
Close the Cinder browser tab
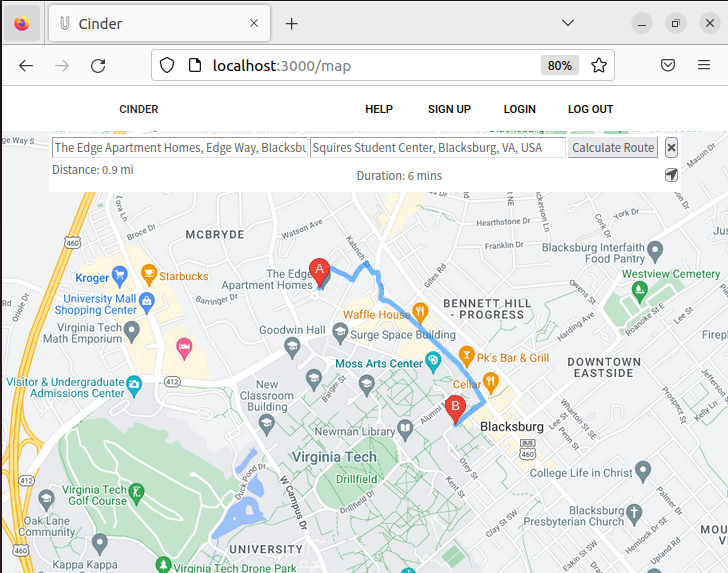coord(254,23)
